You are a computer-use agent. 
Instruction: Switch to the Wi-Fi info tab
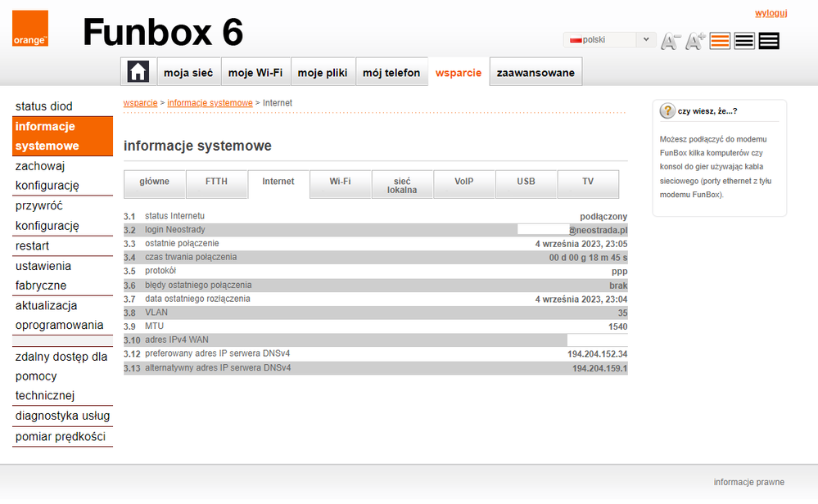[x=340, y=182]
